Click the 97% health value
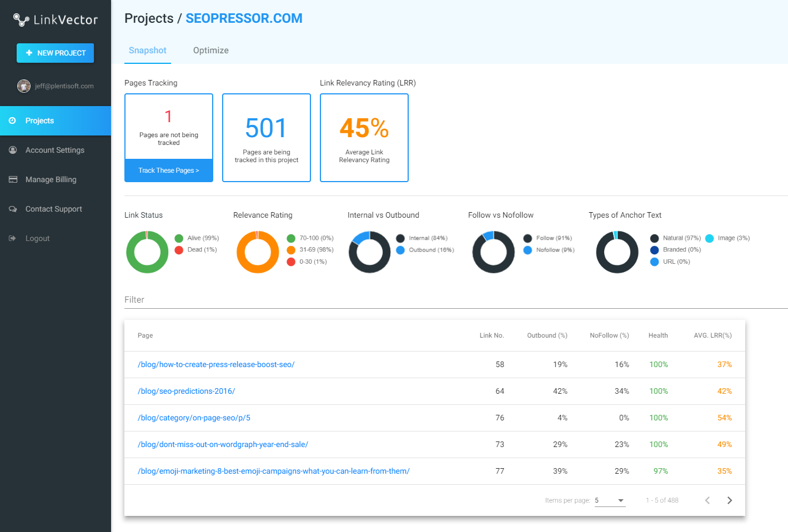 tap(661, 471)
